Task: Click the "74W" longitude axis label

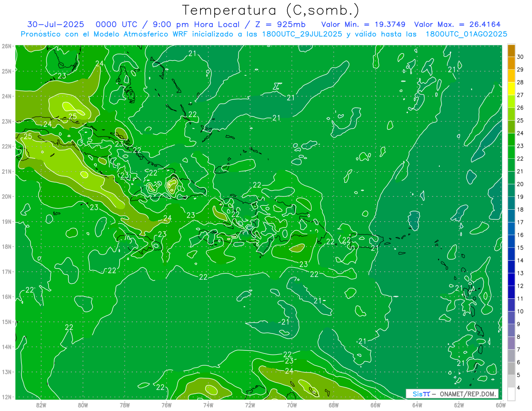Action: 208,405
